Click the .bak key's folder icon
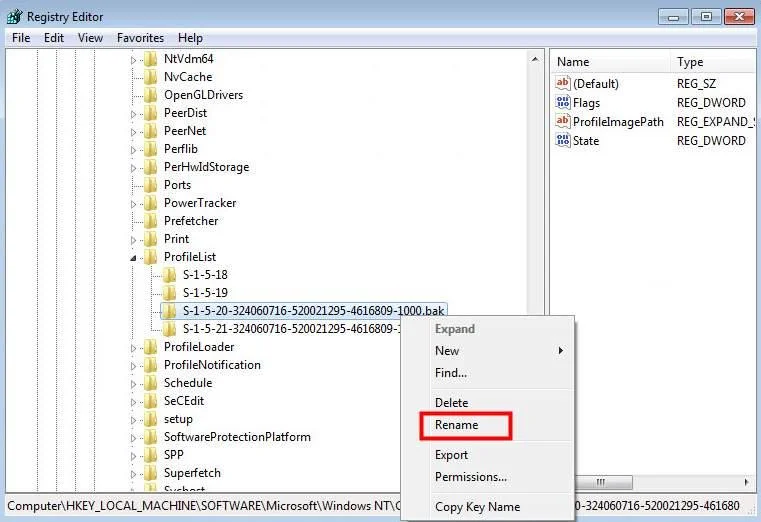Image resolution: width=761 pixels, height=522 pixels. 169,311
